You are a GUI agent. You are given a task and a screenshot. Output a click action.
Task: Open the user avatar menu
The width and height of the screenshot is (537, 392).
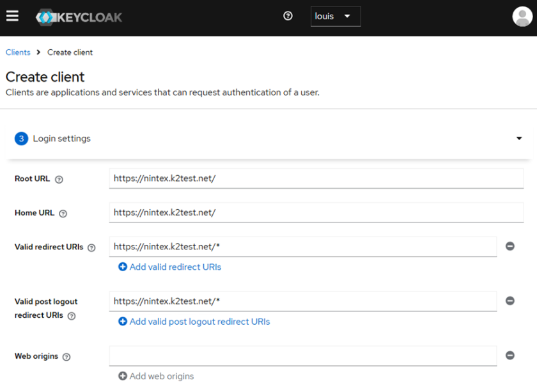[x=522, y=17]
